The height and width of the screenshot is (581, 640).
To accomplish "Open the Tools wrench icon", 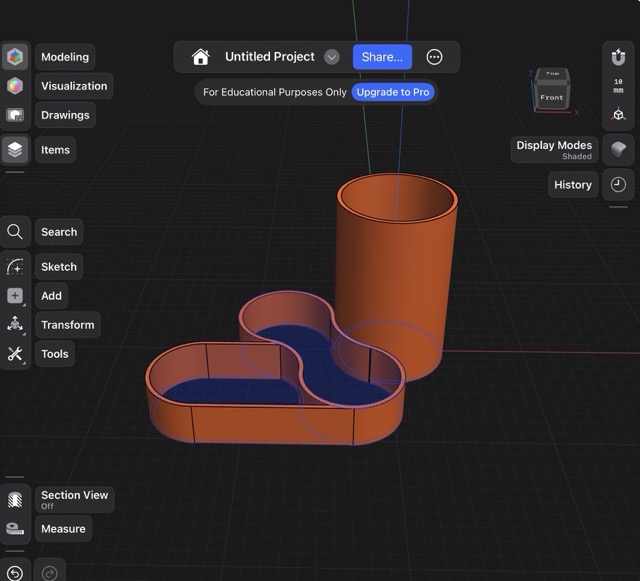I will point(15,354).
